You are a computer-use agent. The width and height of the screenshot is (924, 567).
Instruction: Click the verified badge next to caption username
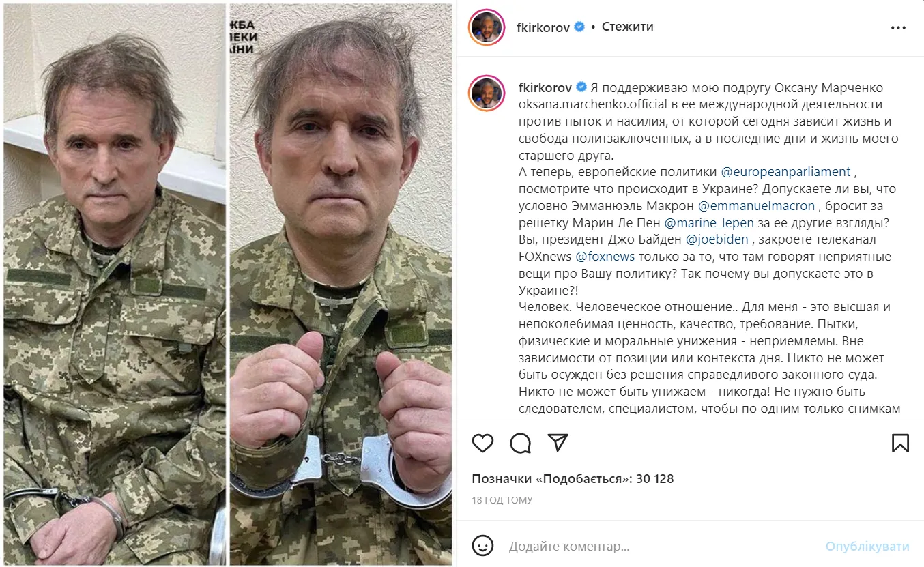580,87
